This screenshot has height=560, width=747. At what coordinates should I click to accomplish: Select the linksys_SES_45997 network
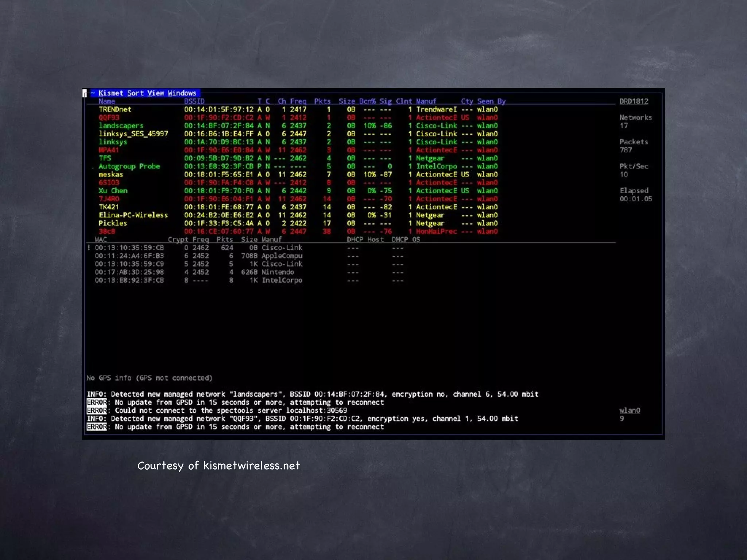[x=133, y=134]
